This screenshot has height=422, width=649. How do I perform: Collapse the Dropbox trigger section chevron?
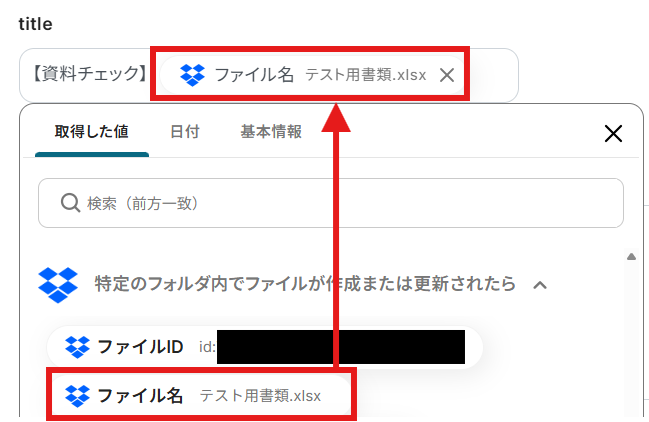click(x=540, y=285)
